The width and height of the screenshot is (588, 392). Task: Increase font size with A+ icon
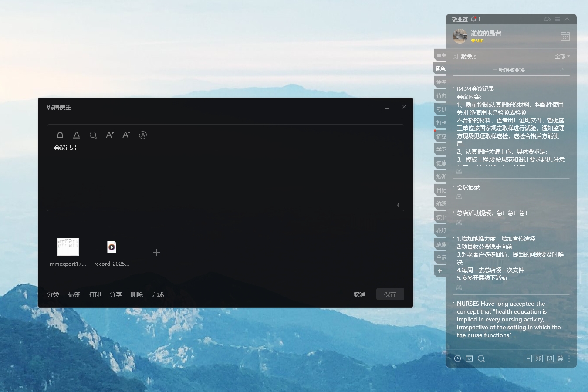click(110, 135)
